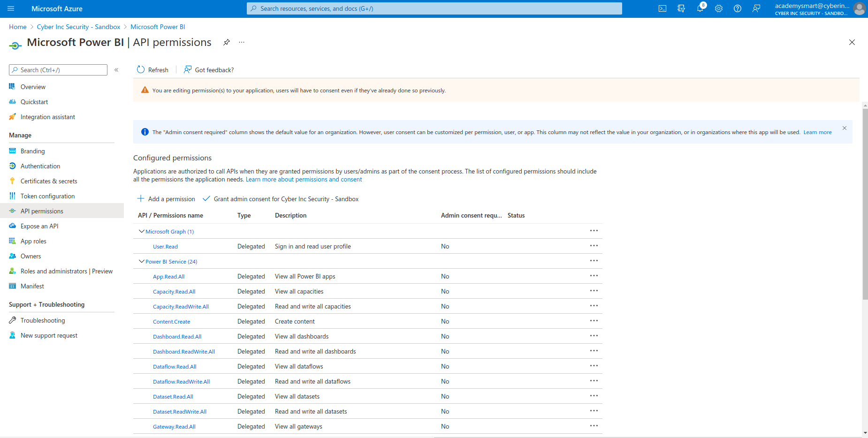This screenshot has width=868, height=438.
Task: Grant admin consent for Cyber Inc Security - Sandbox
Action: 281,199
